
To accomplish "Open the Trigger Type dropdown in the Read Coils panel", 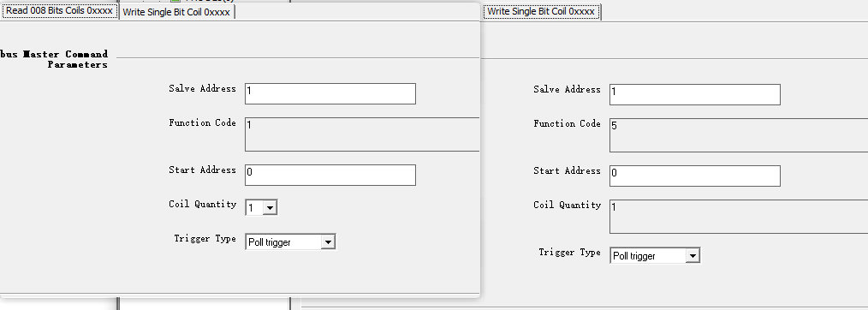I will pos(291,241).
